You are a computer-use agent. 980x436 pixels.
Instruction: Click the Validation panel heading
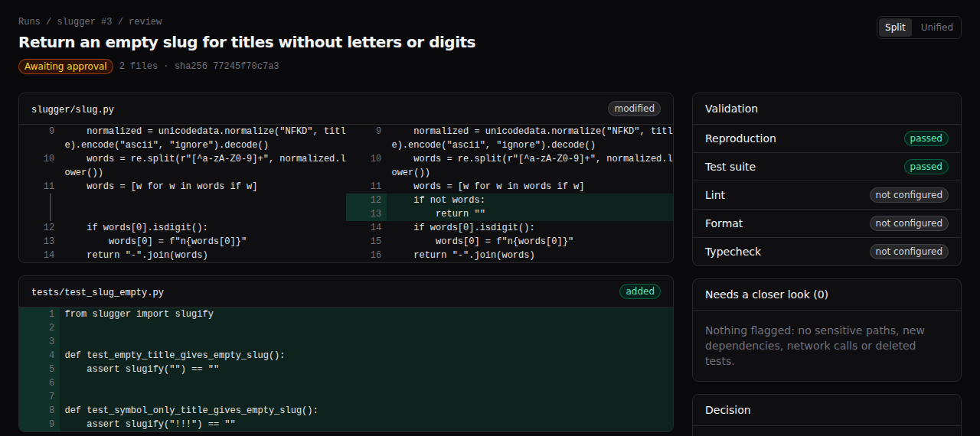(731, 109)
